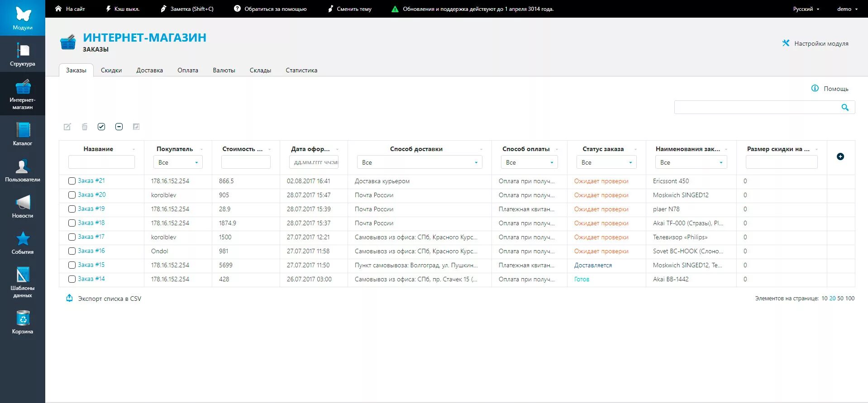Check the box for Заказ #21
Viewport: 868px width, 403px height.
[72, 181]
